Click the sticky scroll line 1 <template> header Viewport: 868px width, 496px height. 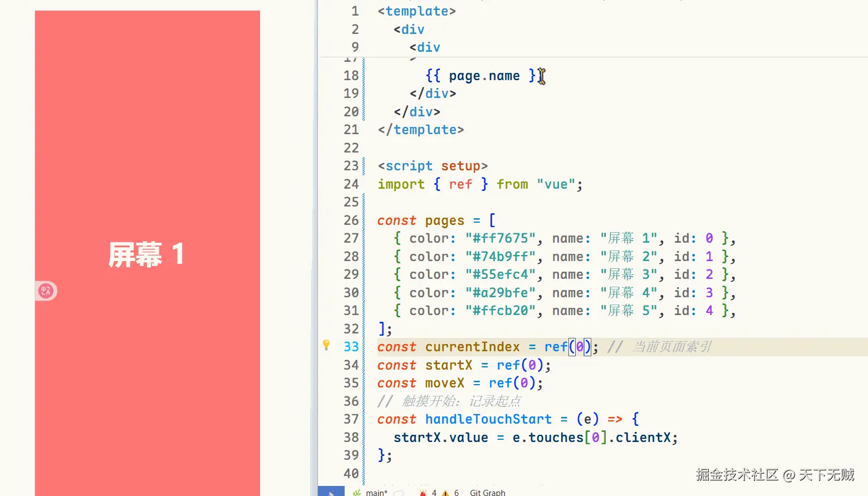tap(416, 11)
